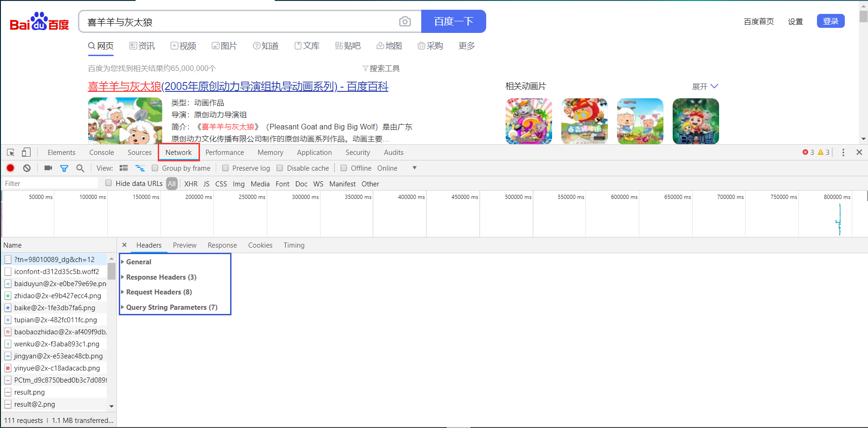Filter requests by Img type
The height and width of the screenshot is (428, 868).
(x=238, y=184)
